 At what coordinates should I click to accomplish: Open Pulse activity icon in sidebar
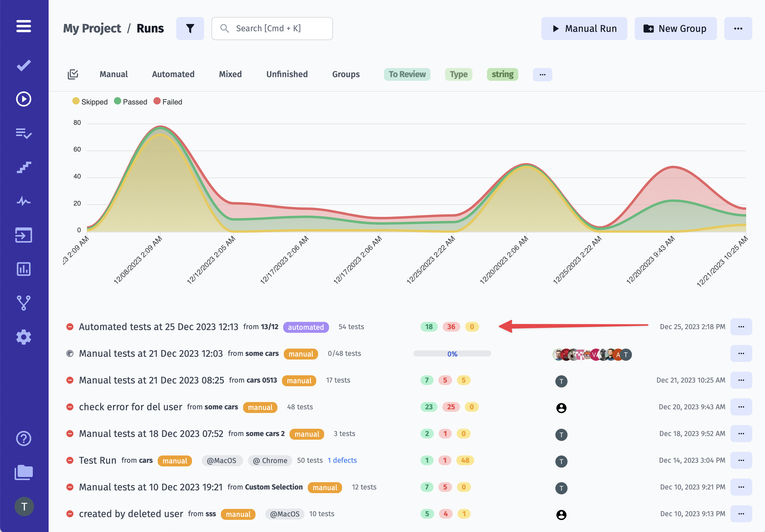click(x=24, y=201)
